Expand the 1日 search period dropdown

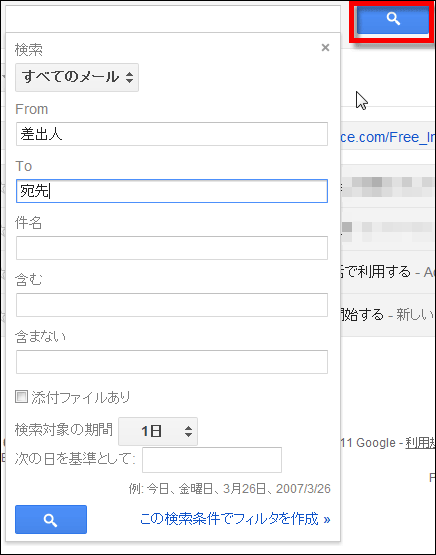158,431
